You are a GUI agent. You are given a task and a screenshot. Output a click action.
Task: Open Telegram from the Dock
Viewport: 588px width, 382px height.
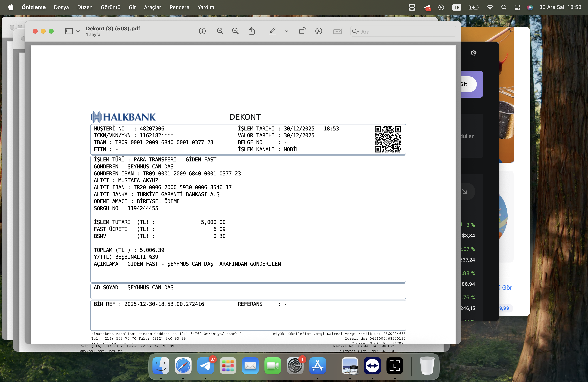click(206, 365)
